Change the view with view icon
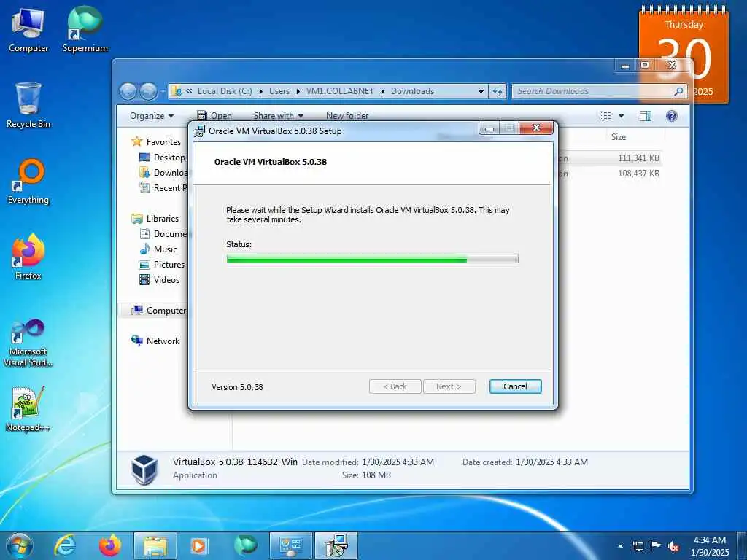 pyautogui.click(x=605, y=116)
